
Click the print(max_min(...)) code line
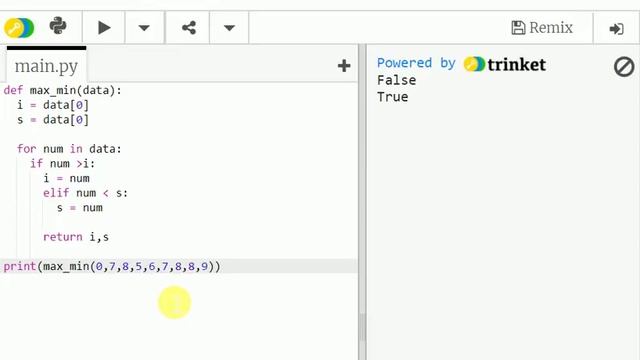coord(112,267)
